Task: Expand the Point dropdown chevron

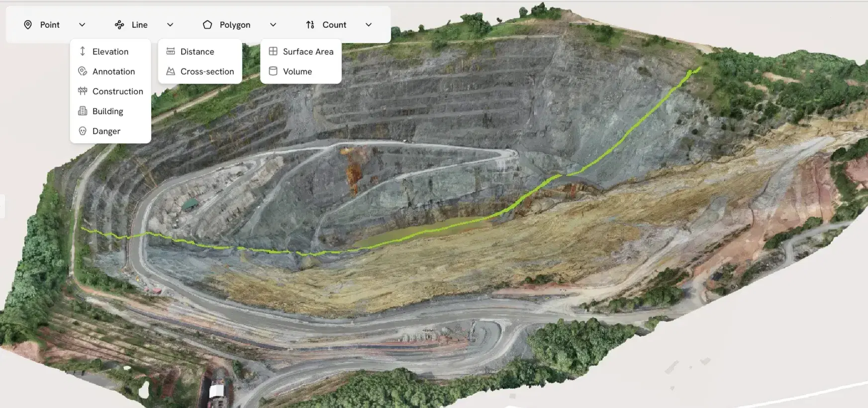Action: (82, 25)
